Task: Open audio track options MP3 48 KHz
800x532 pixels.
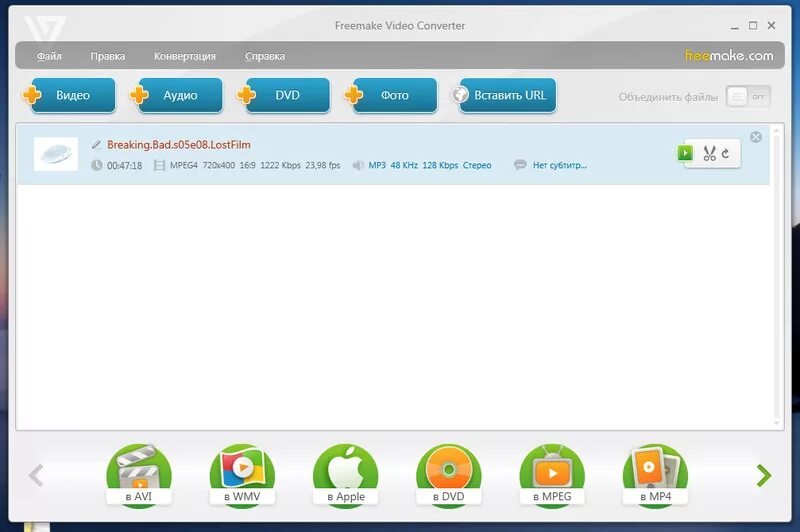Action: tap(430, 165)
